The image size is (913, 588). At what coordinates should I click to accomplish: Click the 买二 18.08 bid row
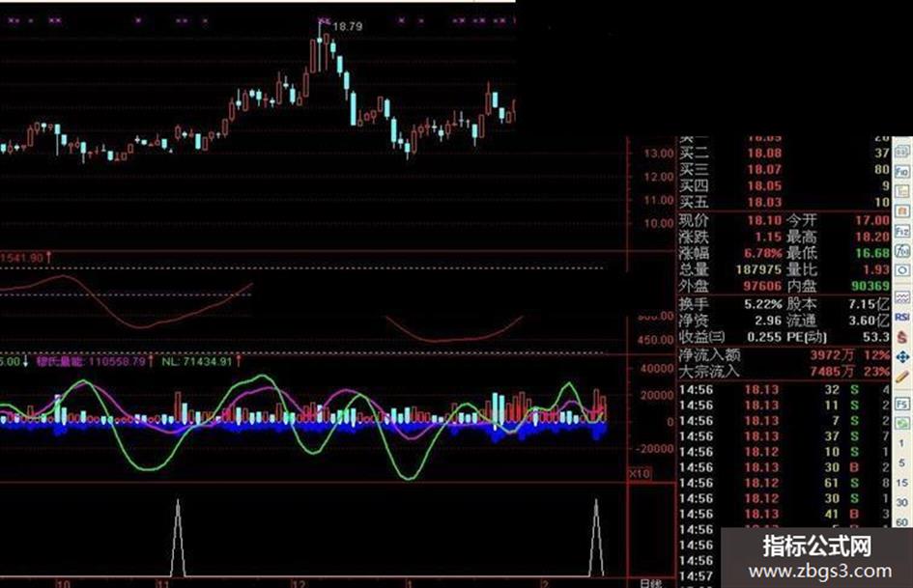[x=785, y=154]
